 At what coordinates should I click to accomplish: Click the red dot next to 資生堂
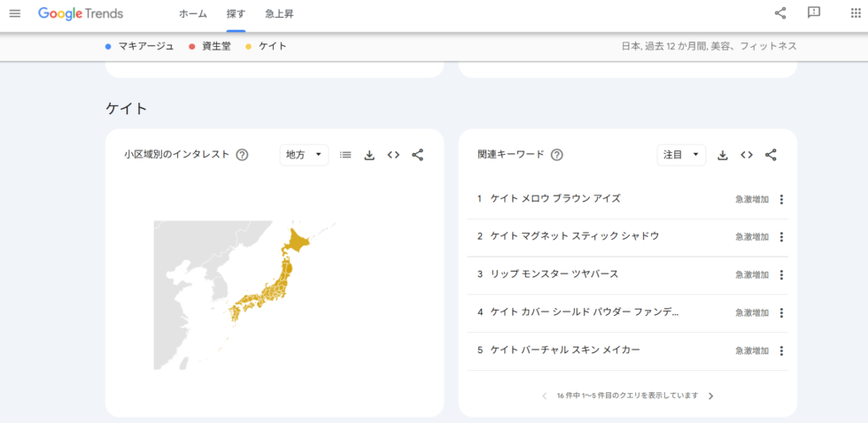(x=191, y=47)
